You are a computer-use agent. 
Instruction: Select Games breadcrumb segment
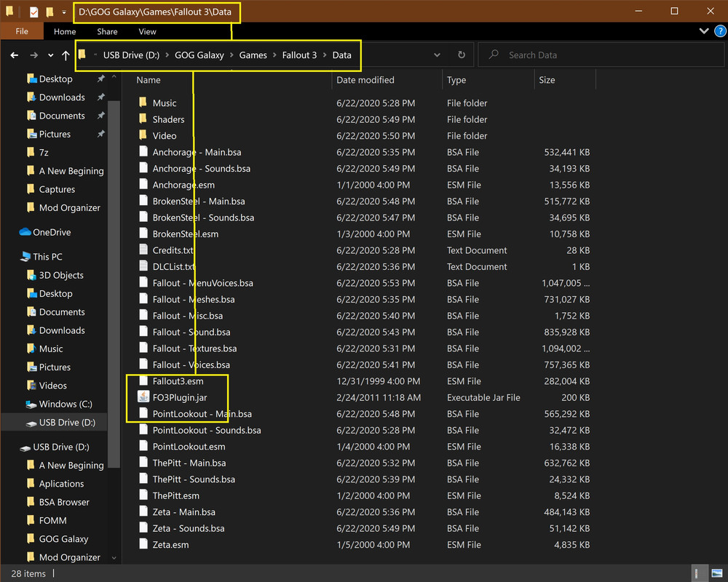pyautogui.click(x=253, y=55)
